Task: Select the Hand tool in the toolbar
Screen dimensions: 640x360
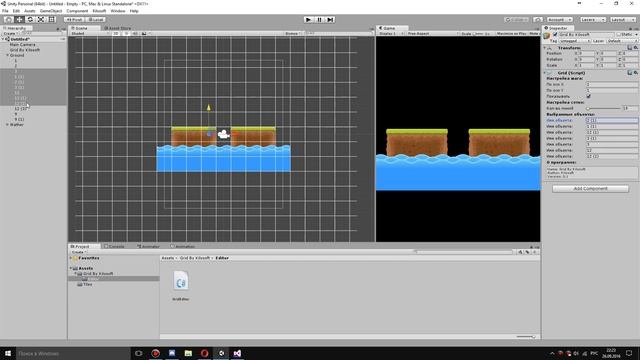Action: tap(9, 20)
